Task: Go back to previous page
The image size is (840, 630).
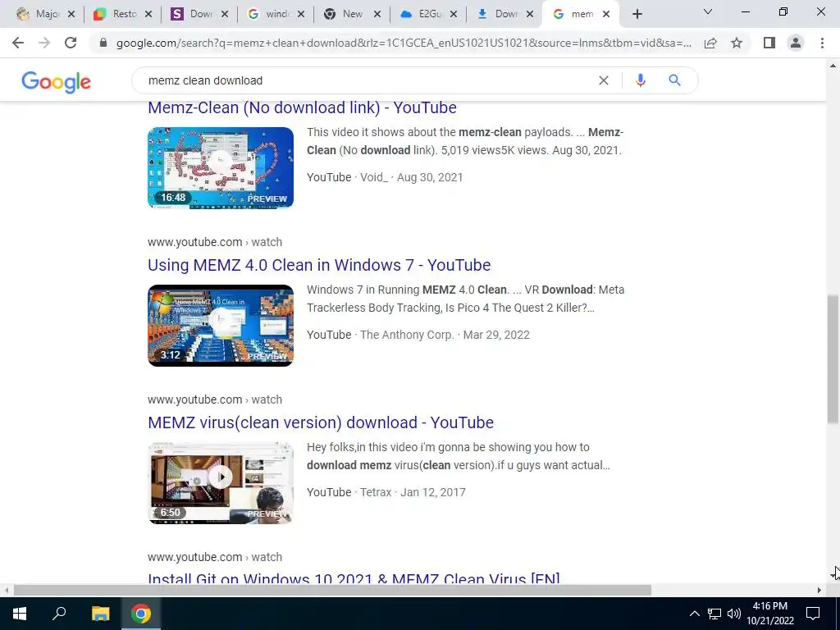Action: [x=18, y=43]
